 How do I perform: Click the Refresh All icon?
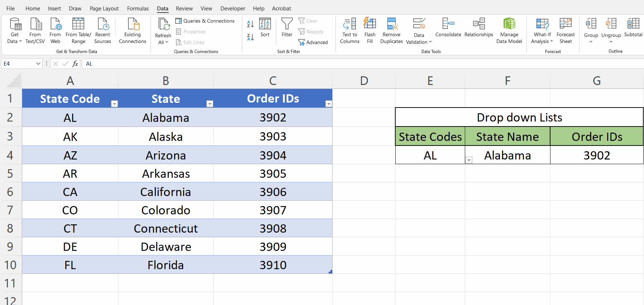[163, 24]
